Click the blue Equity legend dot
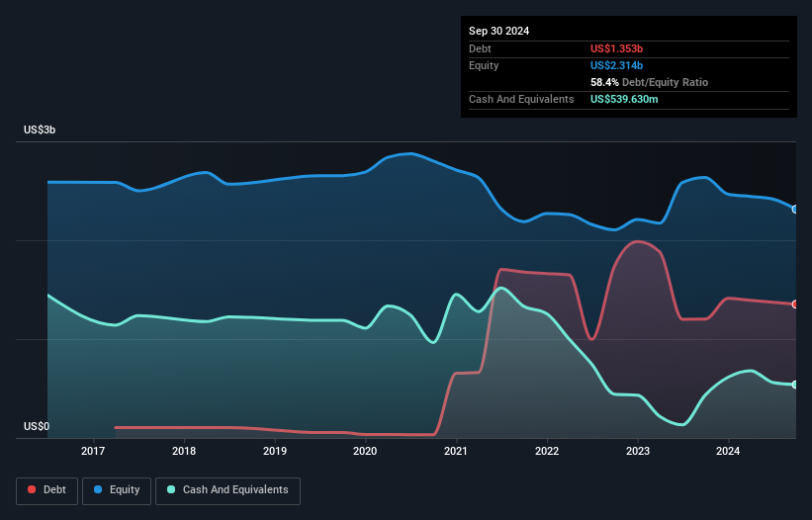The height and width of the screenshot is (520, 812). (x=98, y=489)
